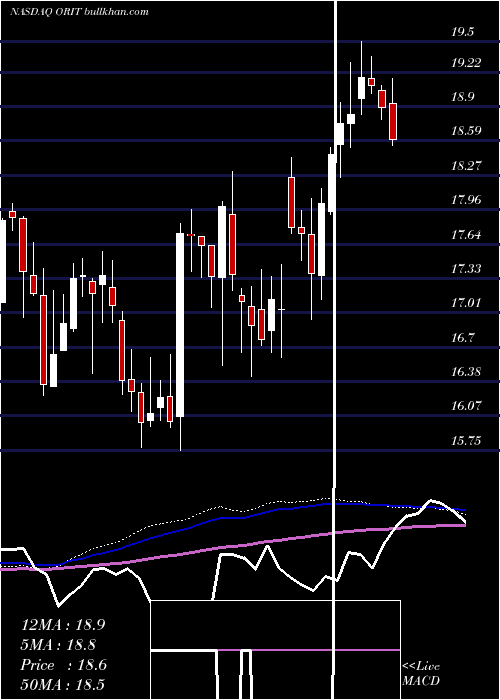Viewport: 500px width, 700px height.
Task: Select the tall white candlestick rising from 16.07
Action: coord(180,325)
